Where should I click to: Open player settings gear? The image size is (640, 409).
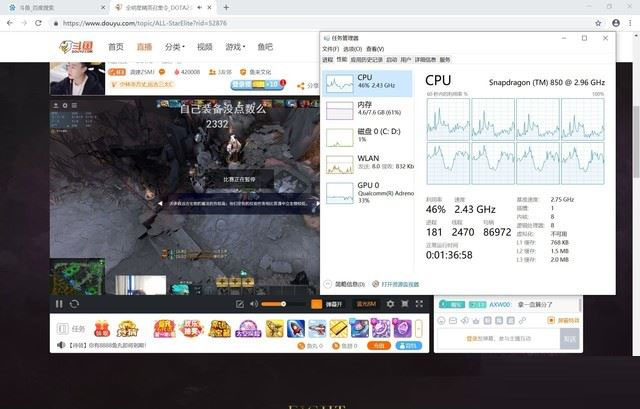391,304
